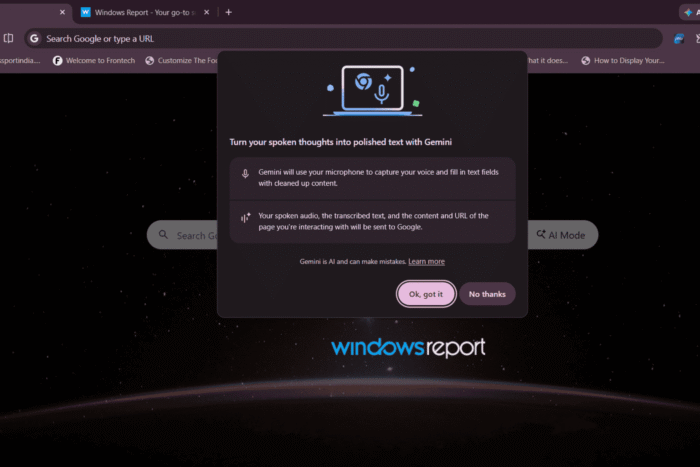Click the Gemini sparkle icon at top right
This screenshot has width=700, height=467.
coord(688,13)
